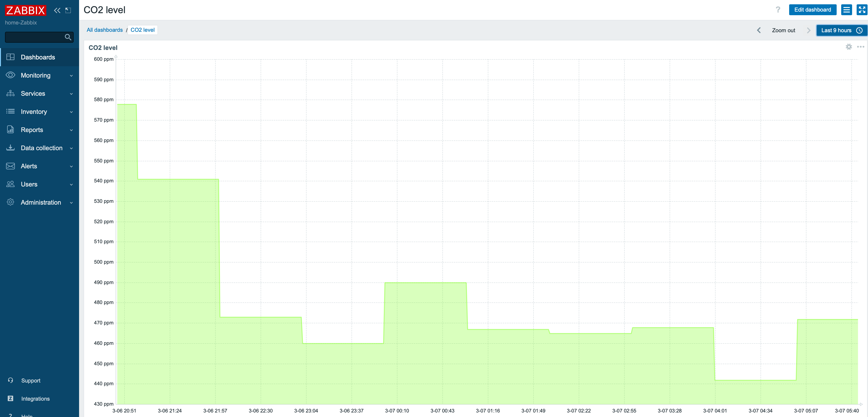The width and height of the screenshot is (868, 417).
Task: Click the Edit dashboard button
Action: pyautogui.click(x=812, y=10)
